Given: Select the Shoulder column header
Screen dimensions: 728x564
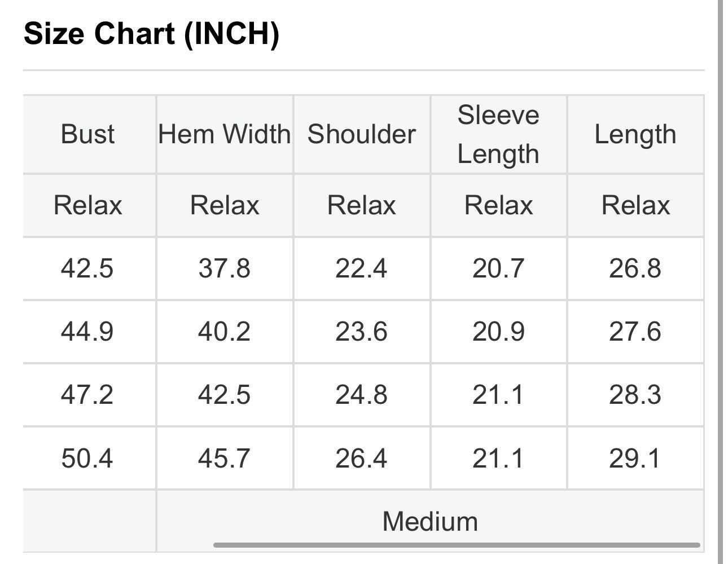Looking at the screenshot, I should [x=362, y=134].
